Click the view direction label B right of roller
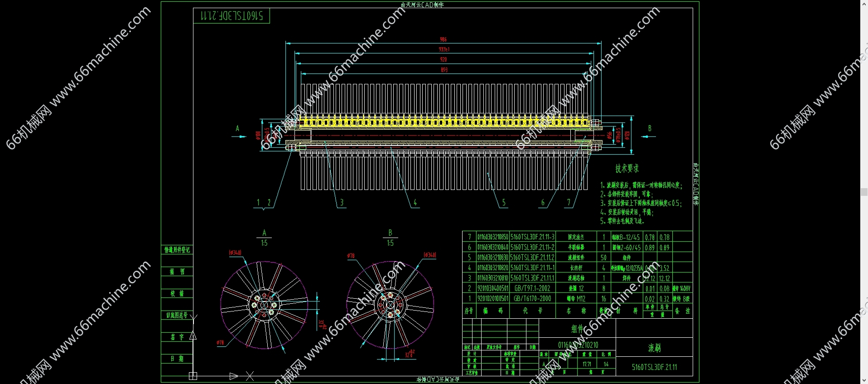Viewport: 868px width, 384px height. 649,128
